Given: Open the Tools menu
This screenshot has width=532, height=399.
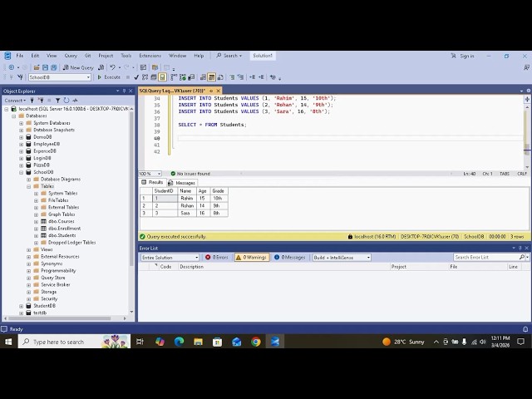Looking at the screenshot, I should [x=126, y=56].
